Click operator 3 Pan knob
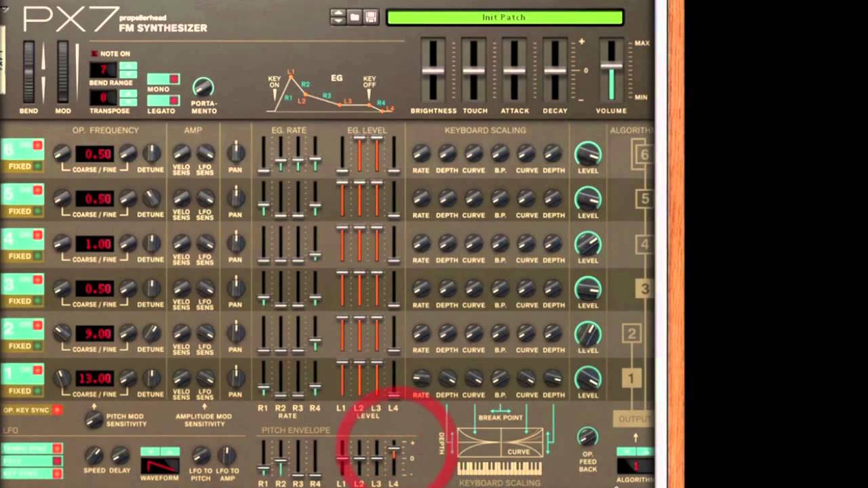 235,288
